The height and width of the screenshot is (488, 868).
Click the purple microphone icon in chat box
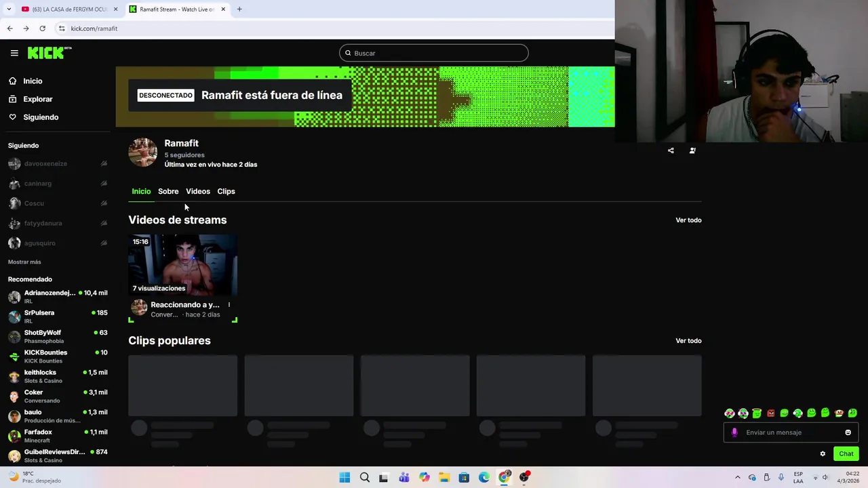734,432
